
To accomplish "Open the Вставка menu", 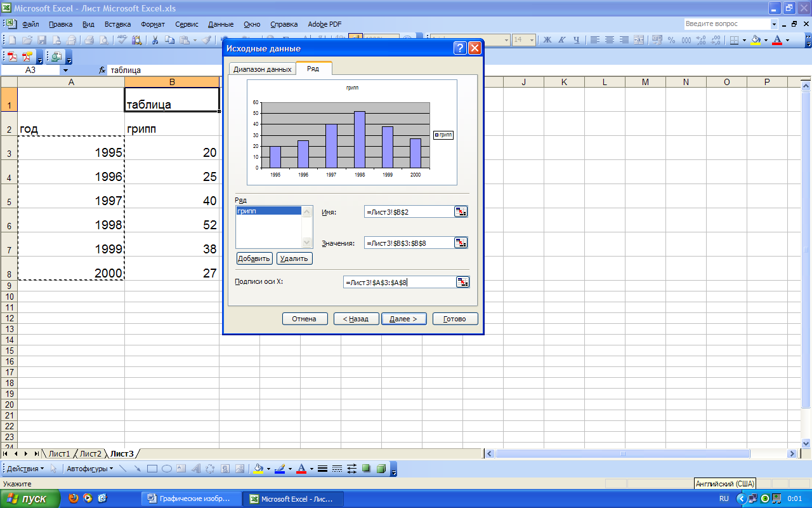I will tap(117, 24).
